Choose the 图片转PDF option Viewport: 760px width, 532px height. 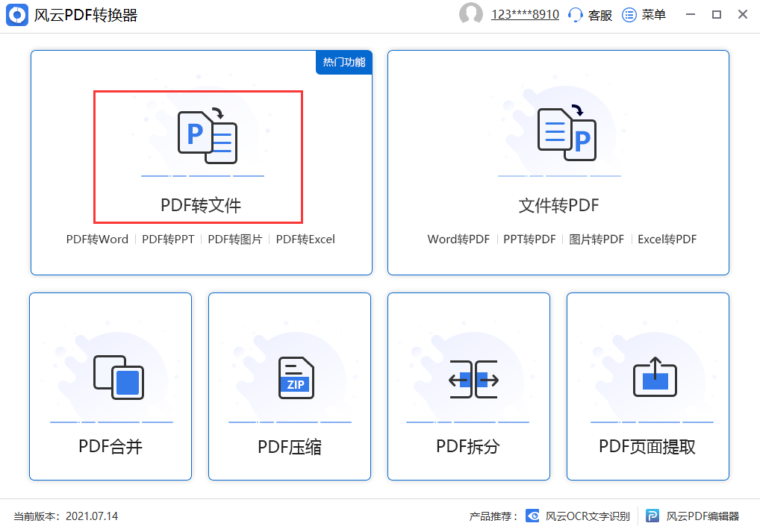click(597, 240)
